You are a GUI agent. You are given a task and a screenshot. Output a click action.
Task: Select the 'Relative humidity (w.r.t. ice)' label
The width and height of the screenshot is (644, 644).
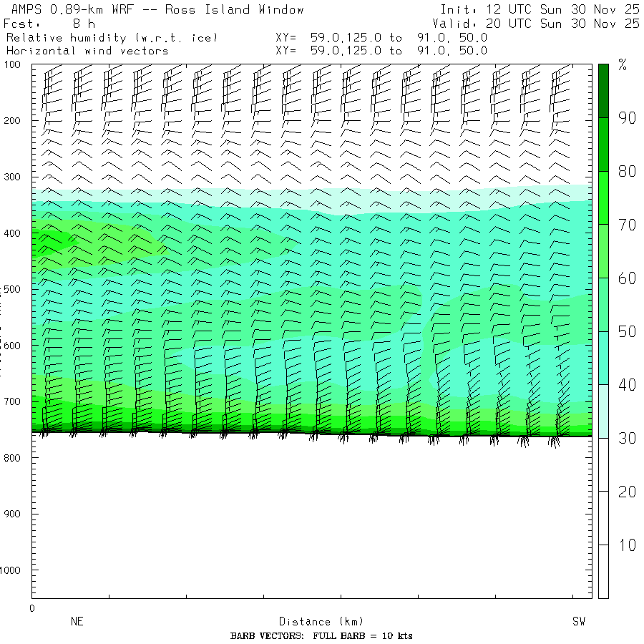tap(112, 37)
